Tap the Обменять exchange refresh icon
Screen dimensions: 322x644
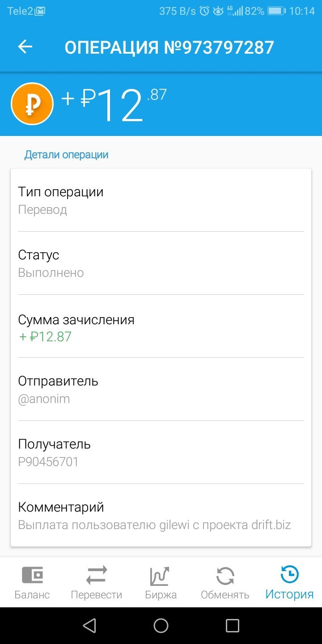click(x=225, y=576)
